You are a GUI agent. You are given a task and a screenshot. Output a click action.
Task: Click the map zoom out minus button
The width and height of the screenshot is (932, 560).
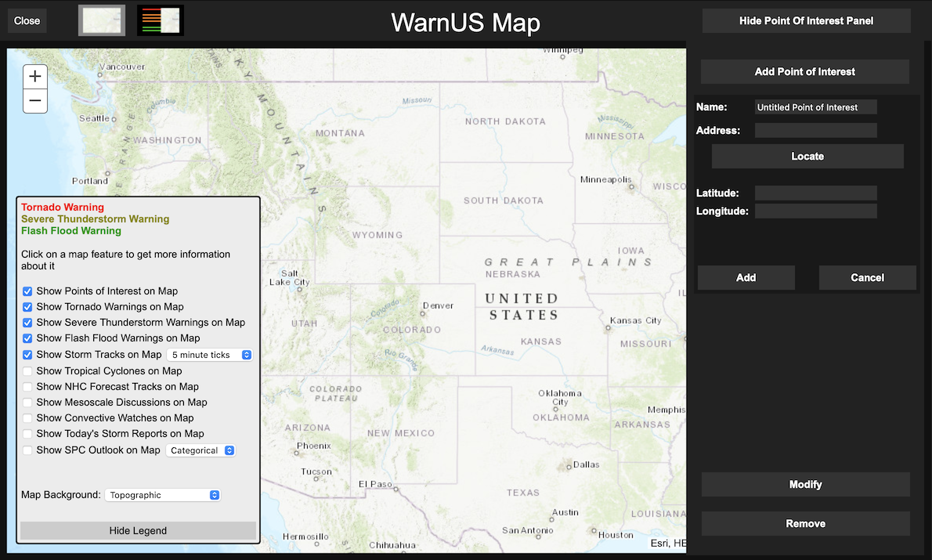click(x=35, y=101)
